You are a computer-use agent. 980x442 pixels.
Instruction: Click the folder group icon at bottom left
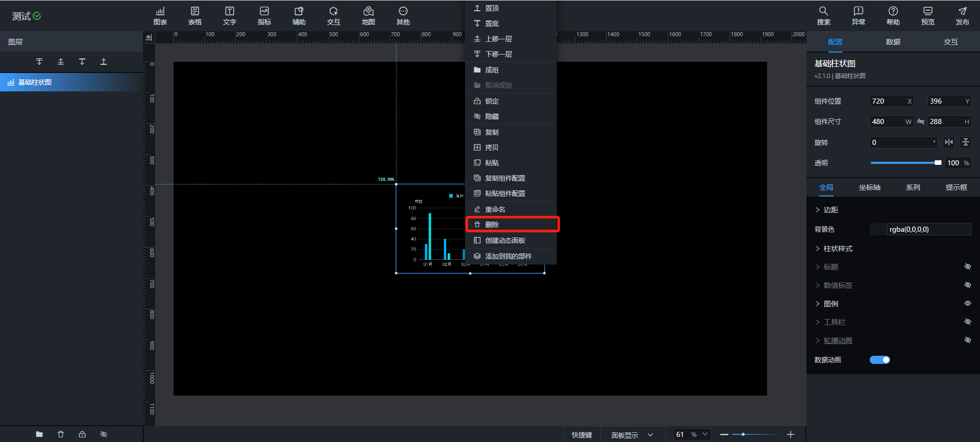point(39,434)
